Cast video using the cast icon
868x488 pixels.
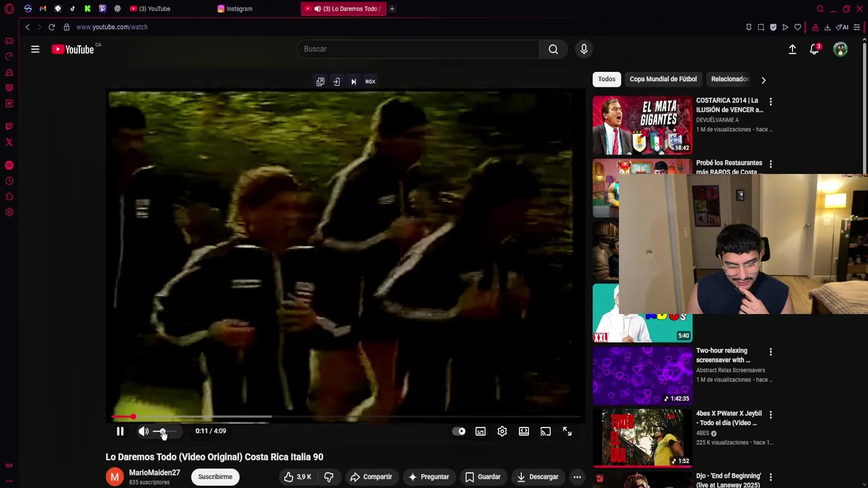point(545,431)
